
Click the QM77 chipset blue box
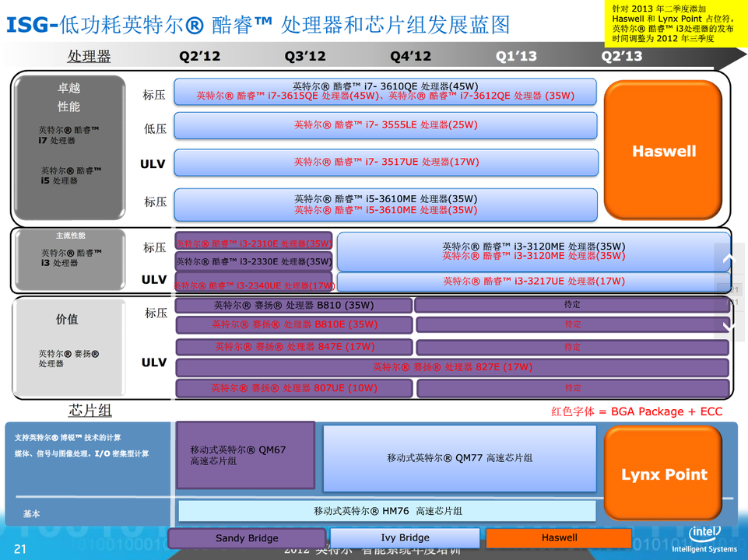(x=459, y=458)
